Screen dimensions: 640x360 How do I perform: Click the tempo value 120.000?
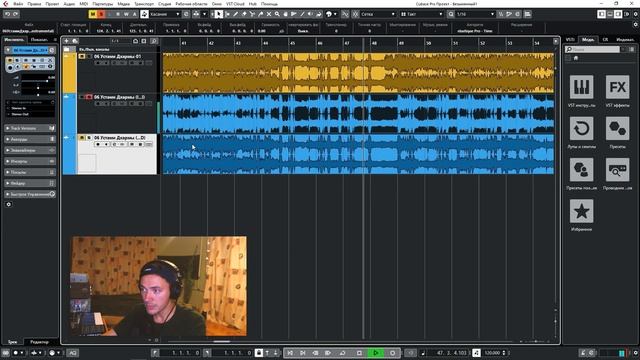pyautogui.click(x=492, y=353)
